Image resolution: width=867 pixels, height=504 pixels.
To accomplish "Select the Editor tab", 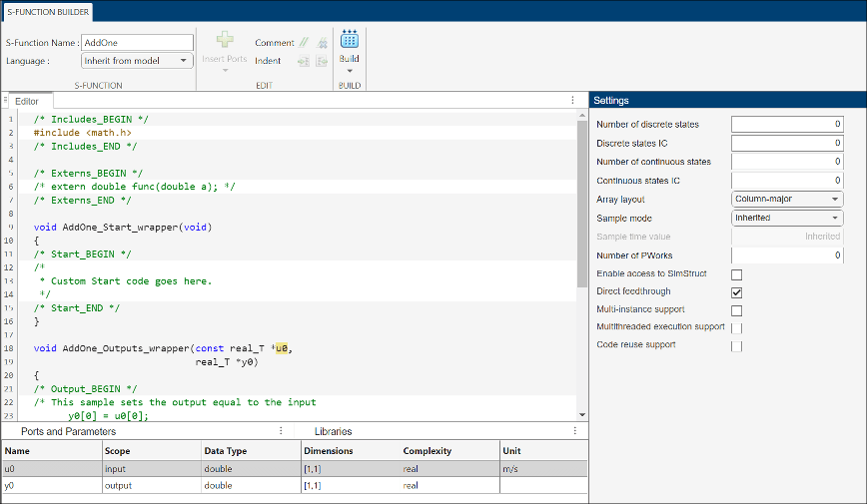I will (x=27, y=101).
